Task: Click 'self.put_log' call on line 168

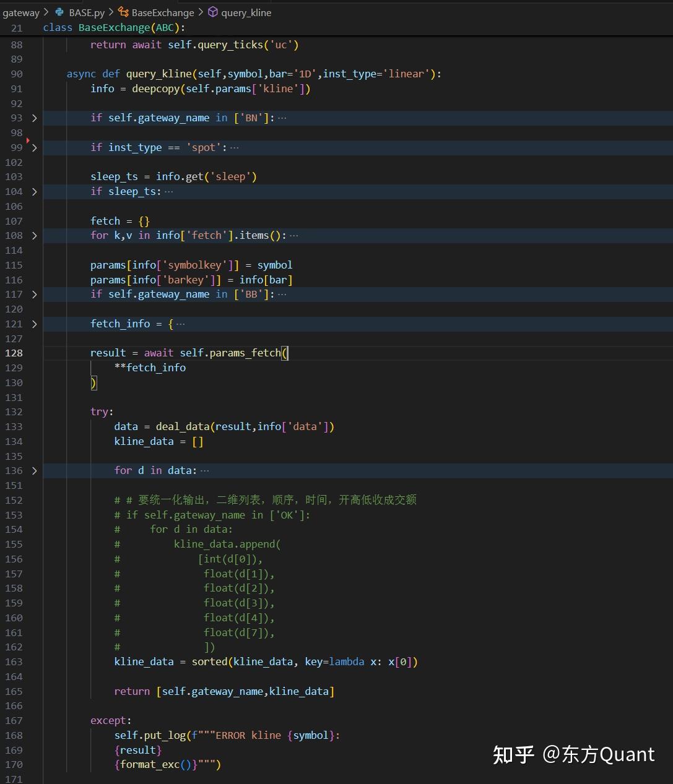Action: (x=150, y=736)
